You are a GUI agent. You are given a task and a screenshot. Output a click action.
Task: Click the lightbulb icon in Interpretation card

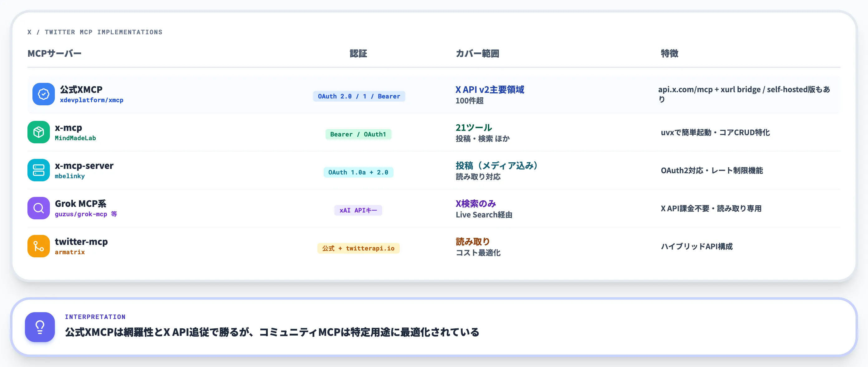click(40, 327)
